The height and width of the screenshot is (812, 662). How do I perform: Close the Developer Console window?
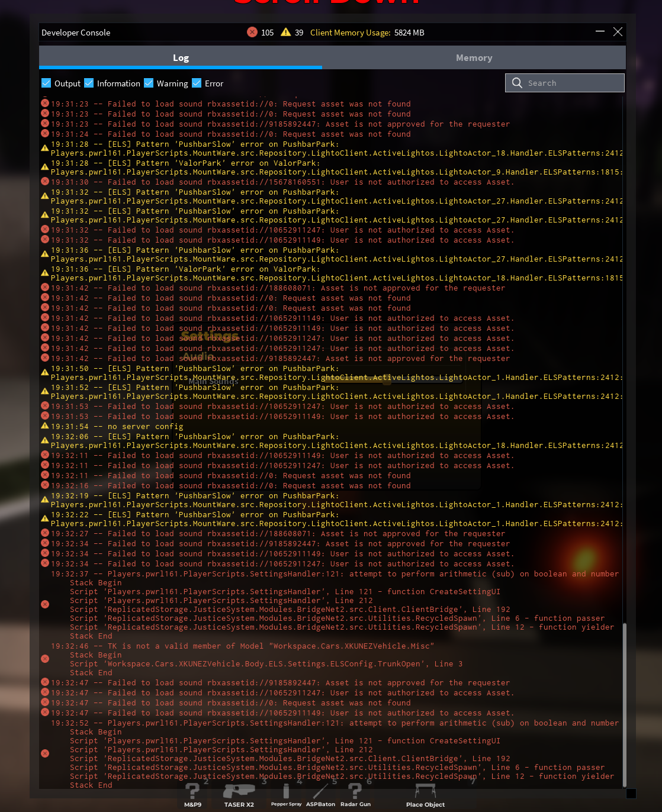(x=618, y=32)
